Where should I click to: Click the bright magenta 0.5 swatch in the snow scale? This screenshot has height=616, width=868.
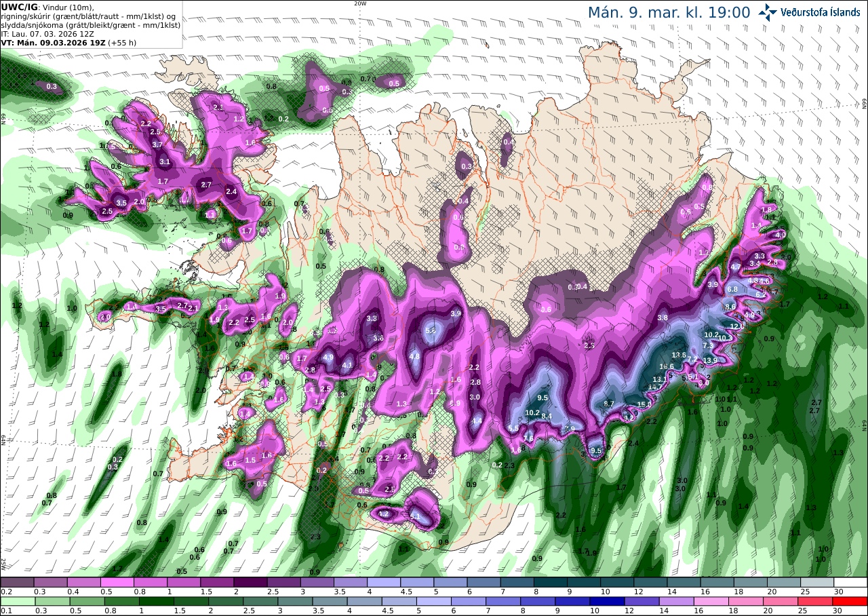[x=117, y=582]
